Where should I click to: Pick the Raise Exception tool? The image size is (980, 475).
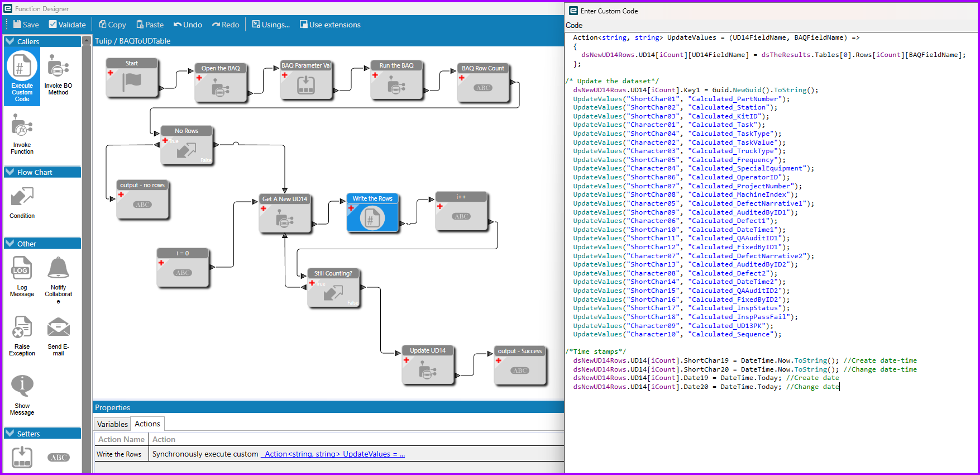[x=22, y=335]
